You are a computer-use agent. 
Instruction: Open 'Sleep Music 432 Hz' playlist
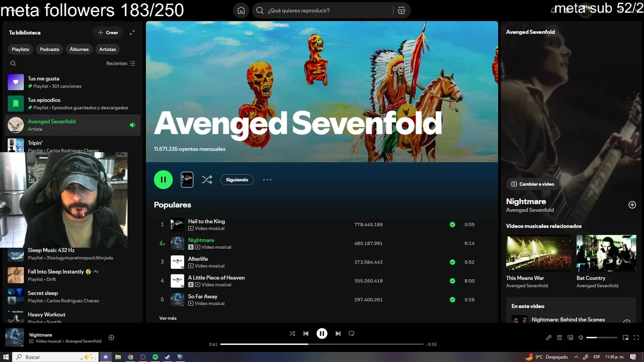[x=73, y=253]
